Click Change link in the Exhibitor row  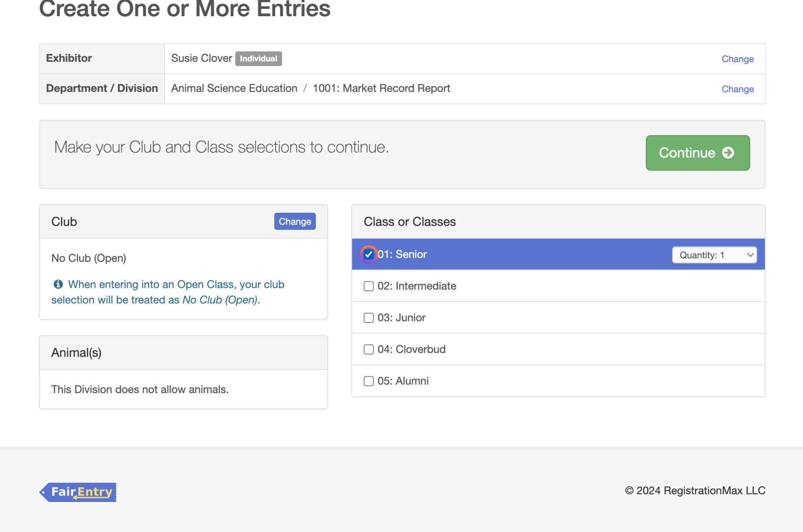click(738, 59)
